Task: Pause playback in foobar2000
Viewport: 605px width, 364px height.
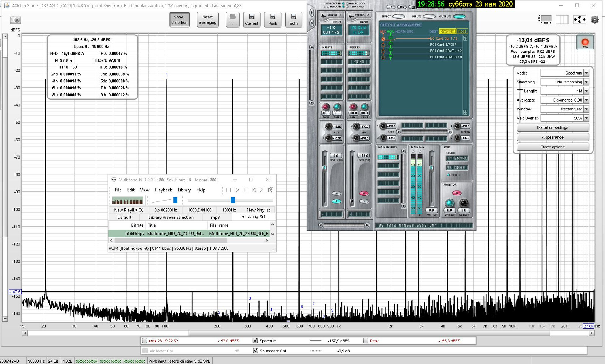Action: [245, 190]
